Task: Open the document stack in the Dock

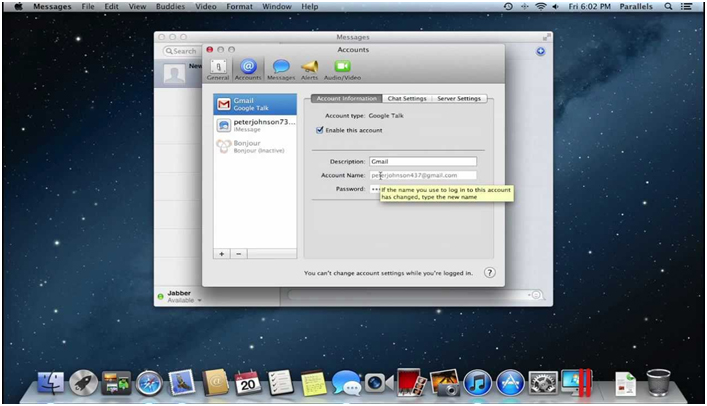Action: tap(625, 384)
